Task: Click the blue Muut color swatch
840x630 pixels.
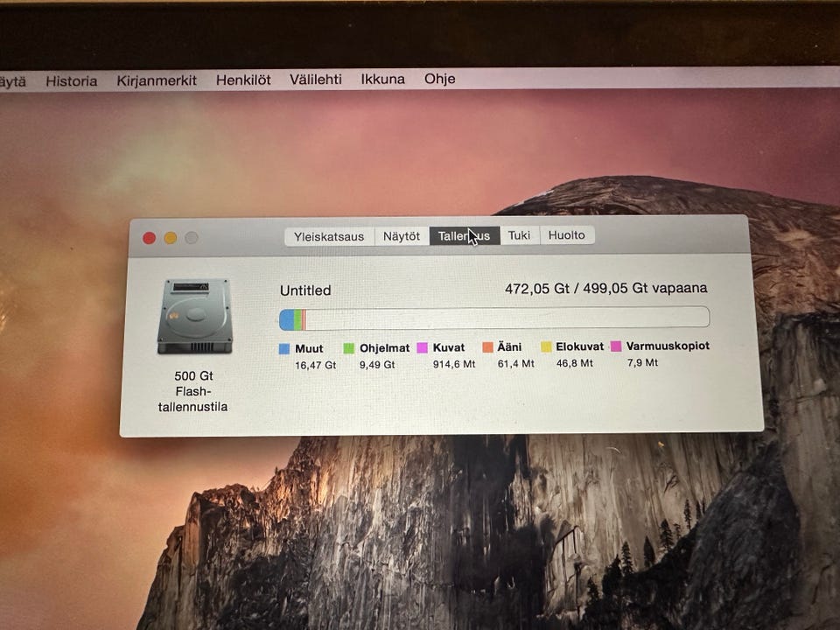Action: (284, 349)
